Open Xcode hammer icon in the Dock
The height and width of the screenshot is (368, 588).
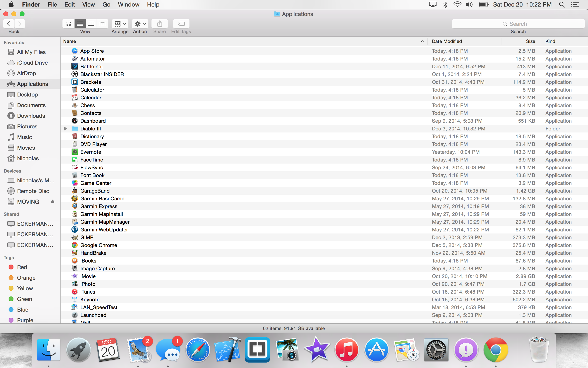pos(228,350)
